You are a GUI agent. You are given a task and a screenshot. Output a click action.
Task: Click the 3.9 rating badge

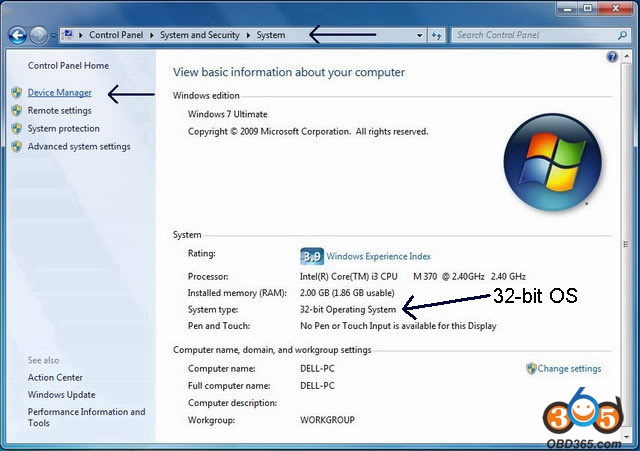[x=312, y=256]
